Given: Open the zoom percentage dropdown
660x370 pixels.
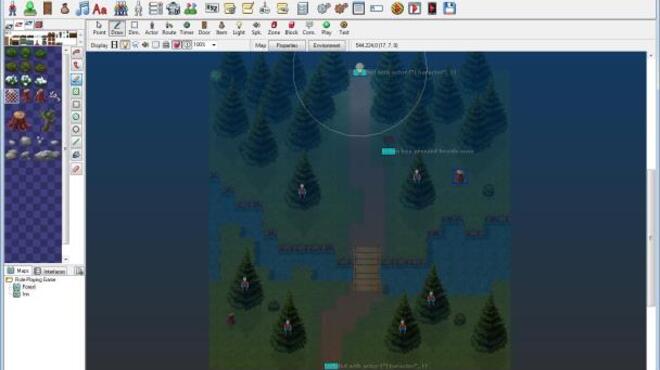Looking at the screenshot, I should pos(214,45).
